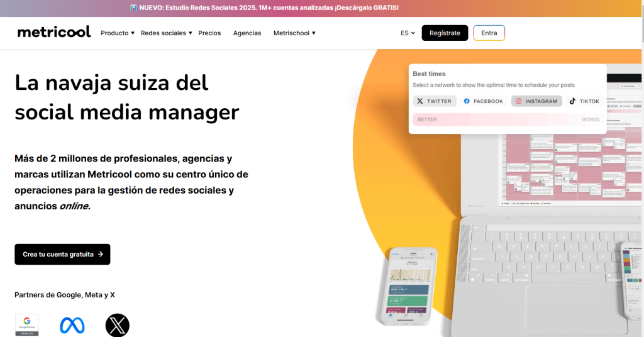644x337 pixels.
Task: Expand the Redes sociales menu
Action: [166, 33]
